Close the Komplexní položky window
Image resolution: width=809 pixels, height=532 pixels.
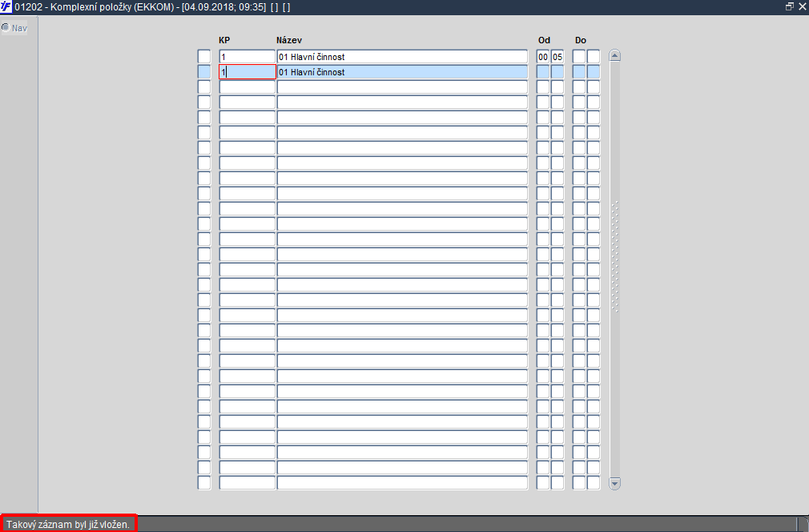tap(803, 6)
